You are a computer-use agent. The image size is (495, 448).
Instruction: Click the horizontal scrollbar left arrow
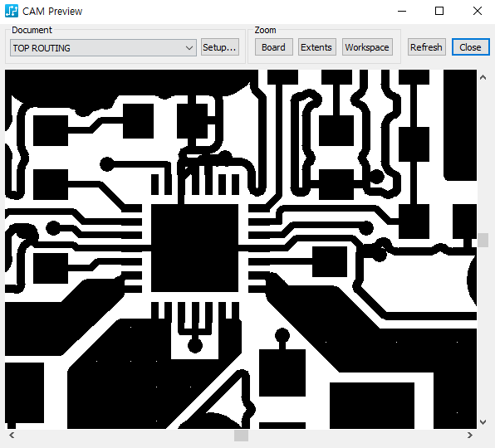pyautogui.click(x=12, y=436)
